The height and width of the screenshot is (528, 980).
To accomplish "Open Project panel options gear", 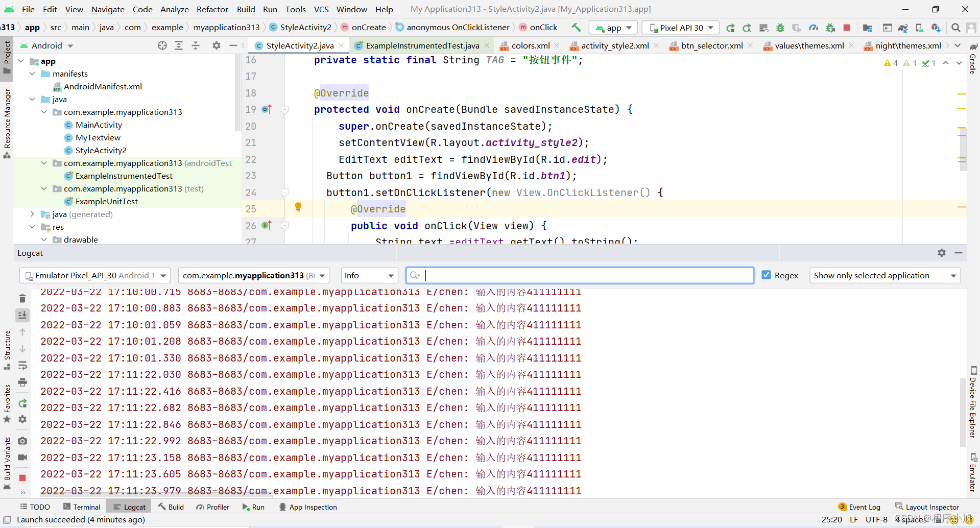I will click(x=217, y=45).
